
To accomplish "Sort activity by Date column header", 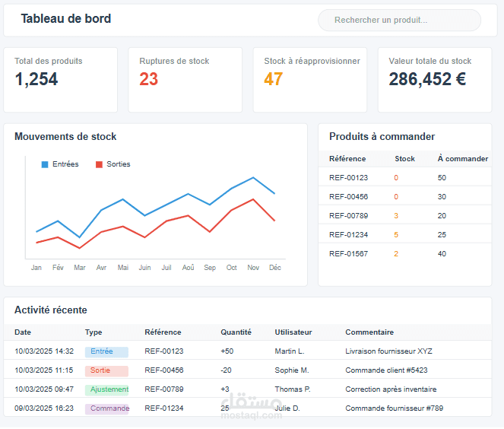I will click(x=23, y=332).
